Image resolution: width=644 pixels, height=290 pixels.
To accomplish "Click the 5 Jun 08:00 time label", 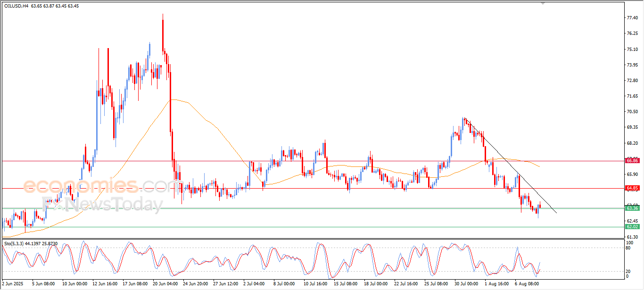I will click(x=44, y=284).
